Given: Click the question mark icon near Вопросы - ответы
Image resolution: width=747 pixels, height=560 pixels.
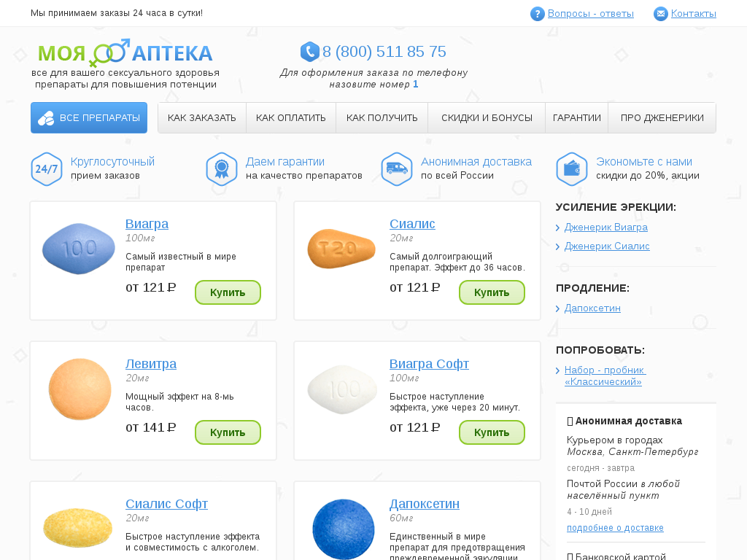Looking at the screenshot, I should (538, 14).
